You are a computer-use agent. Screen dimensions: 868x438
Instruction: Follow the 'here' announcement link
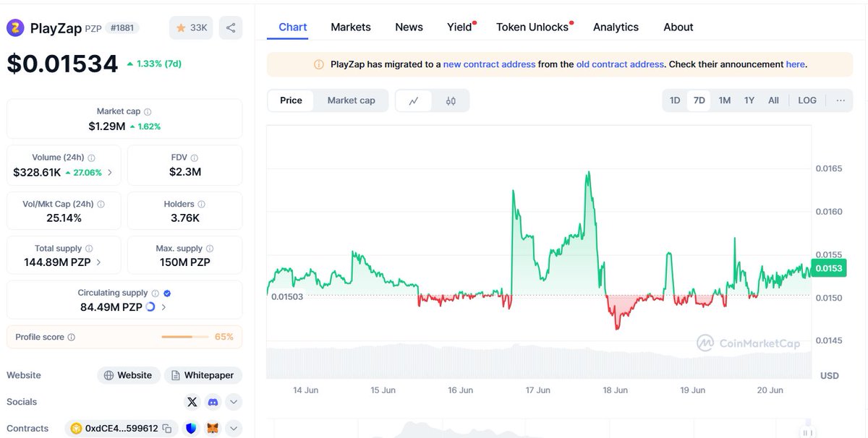(x=795, y=64)
